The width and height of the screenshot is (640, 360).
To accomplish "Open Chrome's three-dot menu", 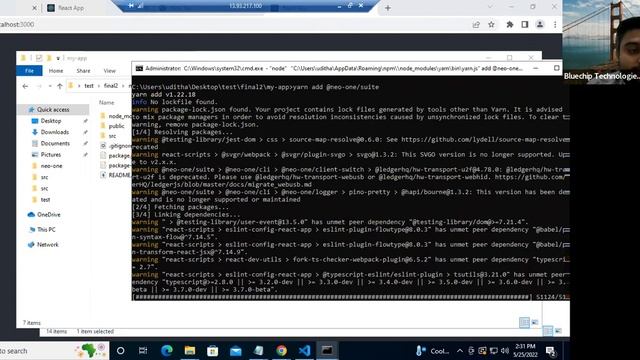I will 555,25.
